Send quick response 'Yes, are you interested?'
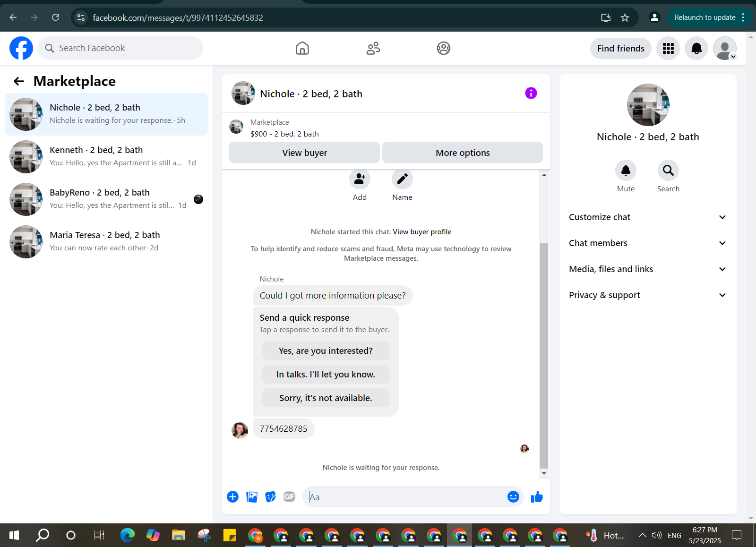756x547 pixels. coord(326,350)
